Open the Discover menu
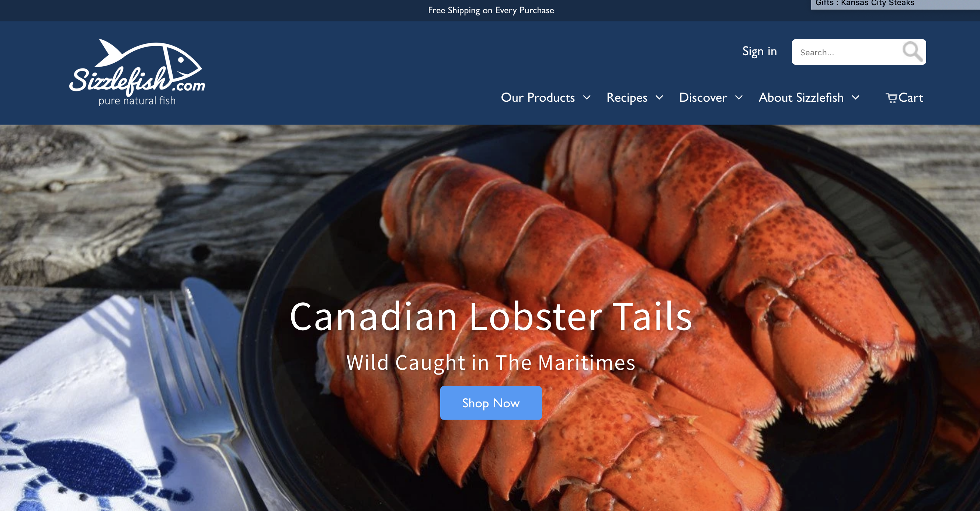Screen dimensions: 980x511 tap(703, 97)
